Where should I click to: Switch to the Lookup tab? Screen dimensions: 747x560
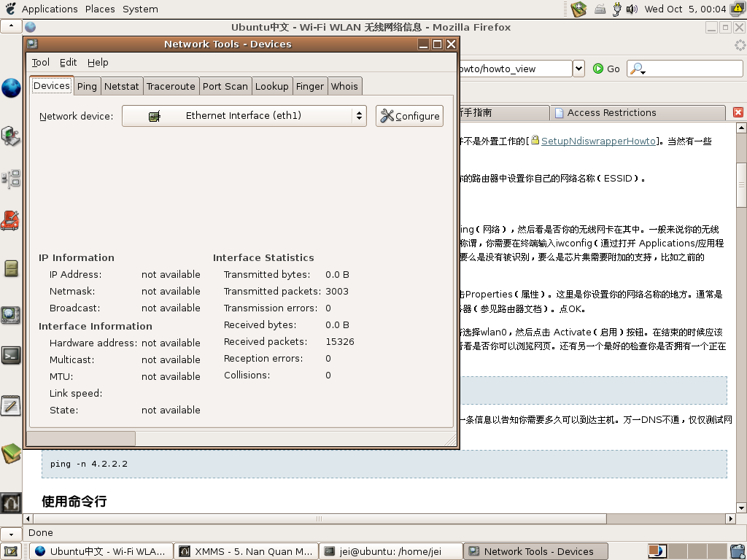(271, 86)
